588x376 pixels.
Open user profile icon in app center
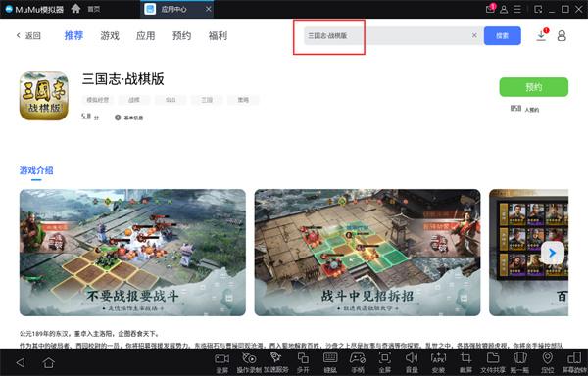pyautogui.click(x=562, y=36)
